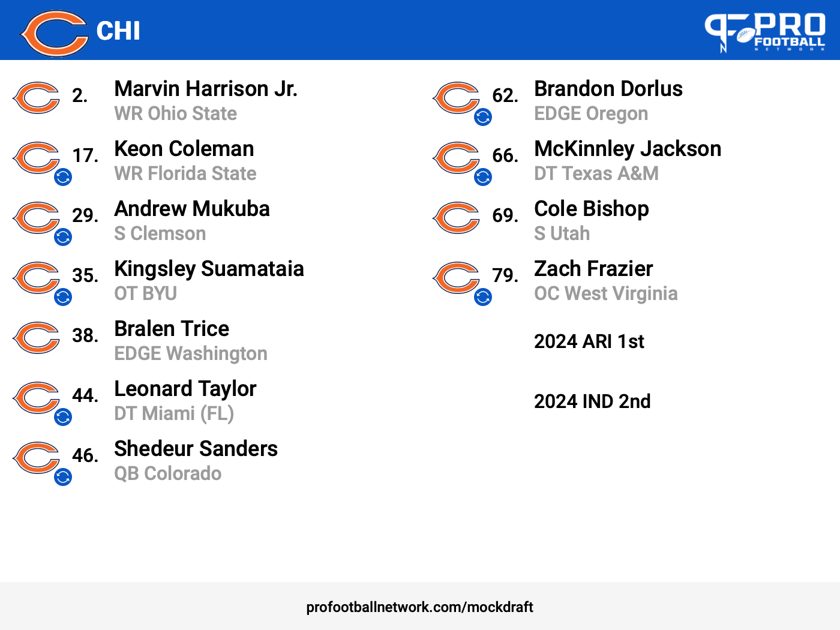Click the Bears logo next to pick 2
Viewport: 840px width, 630px height.
[36, 98]
